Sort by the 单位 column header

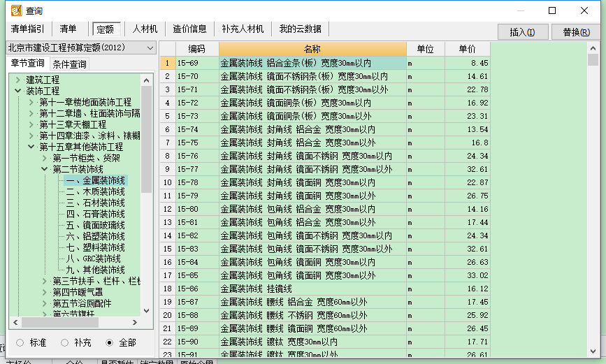(426, 49)
